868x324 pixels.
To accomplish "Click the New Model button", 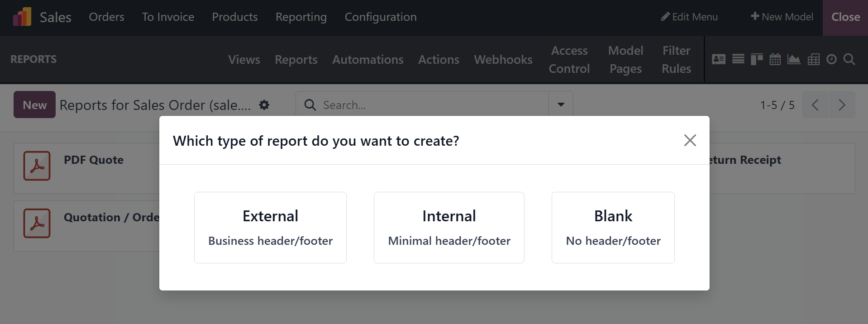I will pos(782,17).
